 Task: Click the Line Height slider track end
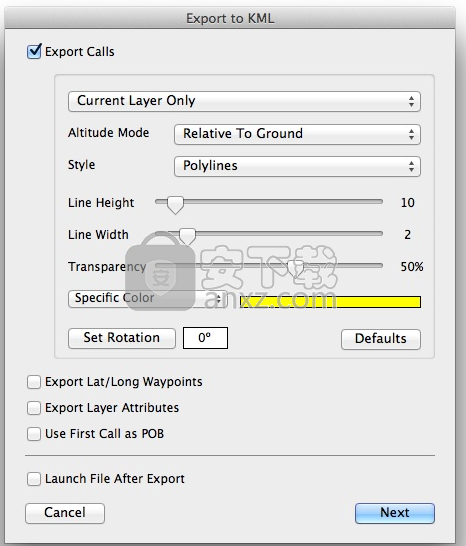coord(380,202)
